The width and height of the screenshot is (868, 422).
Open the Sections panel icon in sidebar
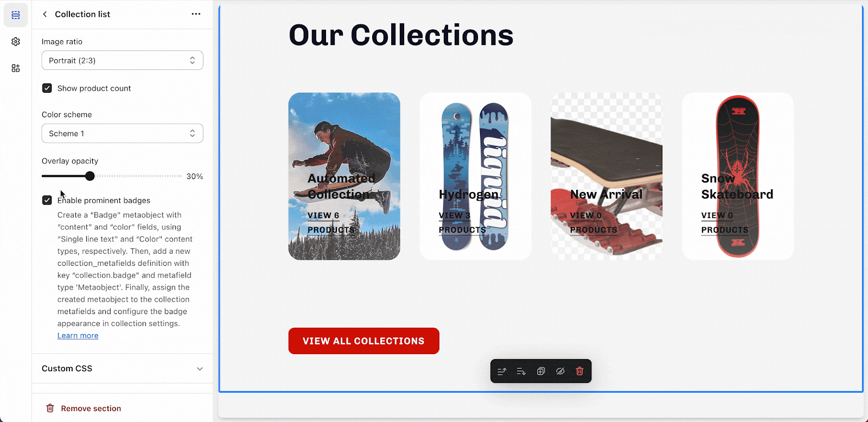pos(16,15)
